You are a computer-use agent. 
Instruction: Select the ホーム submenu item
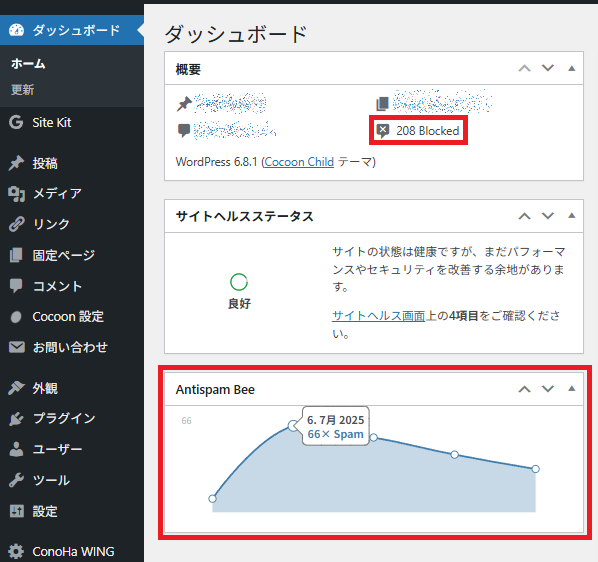coord(29,63)
